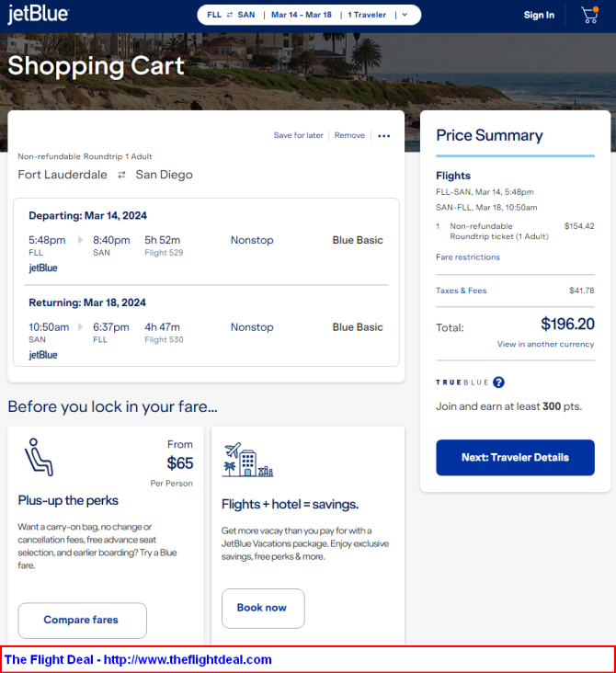Click Save for later link

pyautogui.click(x=298, y=135)
